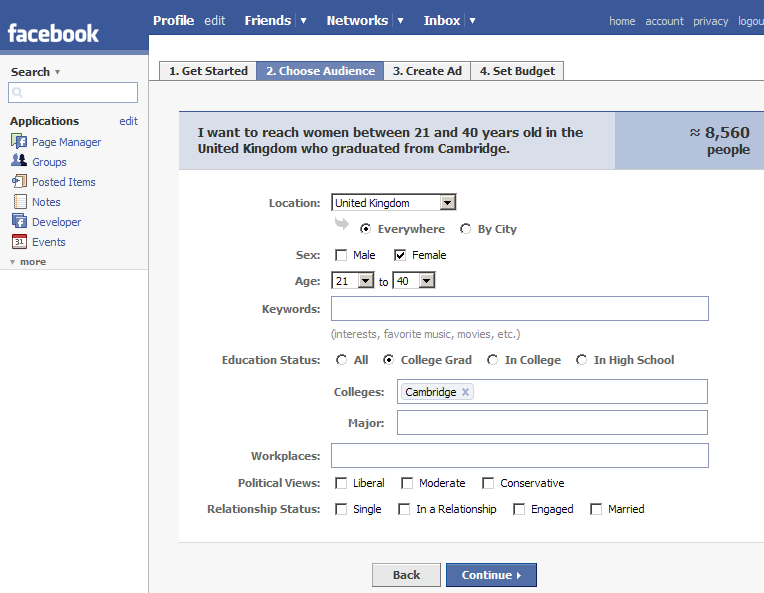
Task: Switch to the Set Budget tab
Action: tap(517, 71)
